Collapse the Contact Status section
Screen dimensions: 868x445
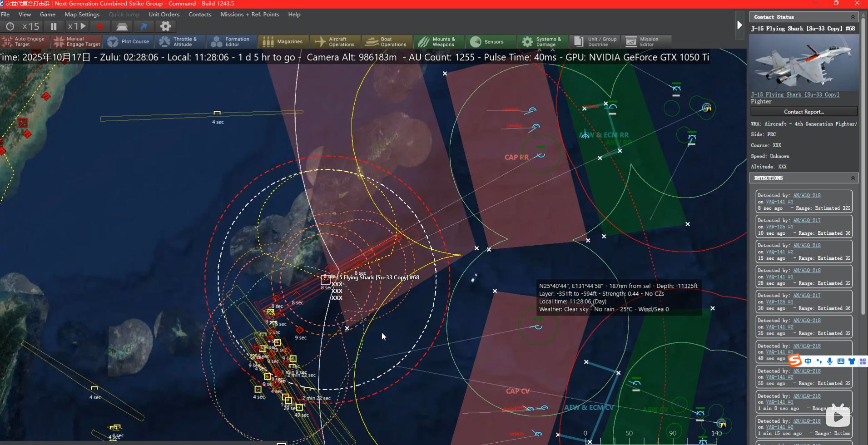(853, 17)
